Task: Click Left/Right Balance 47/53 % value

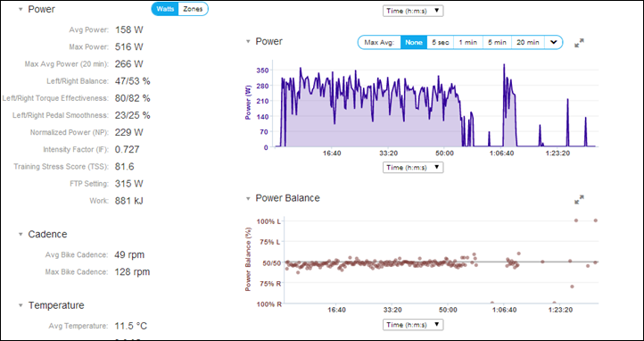Action: pyautogui.click(x=132, y=81)
